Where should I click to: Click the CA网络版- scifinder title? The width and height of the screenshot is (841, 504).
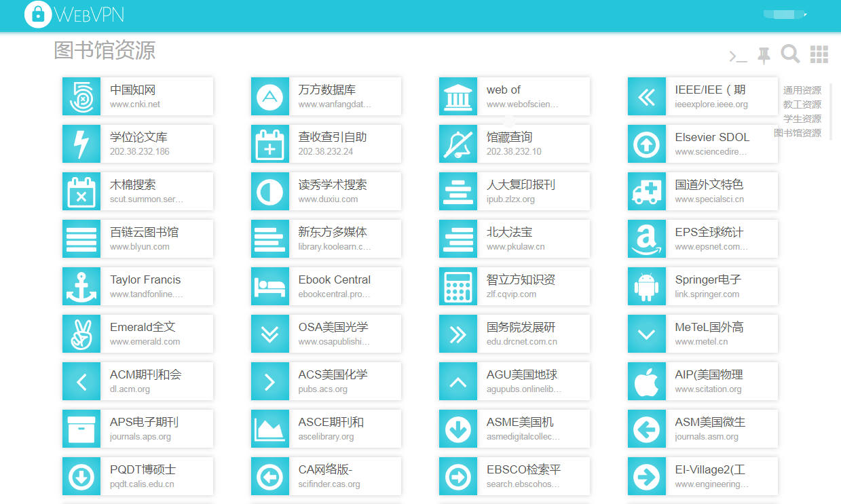tap(326, 469)
